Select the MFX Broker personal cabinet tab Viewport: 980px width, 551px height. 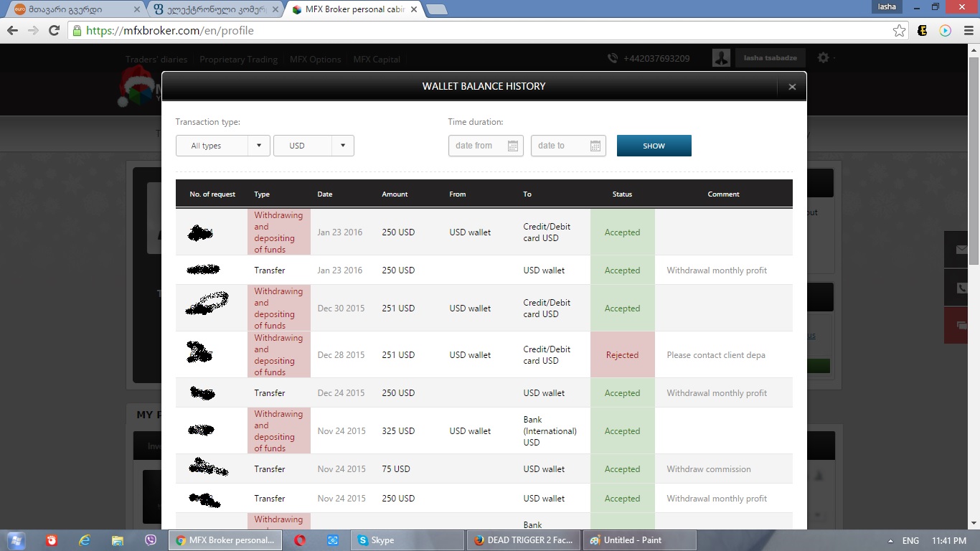(x=353, y=9)
